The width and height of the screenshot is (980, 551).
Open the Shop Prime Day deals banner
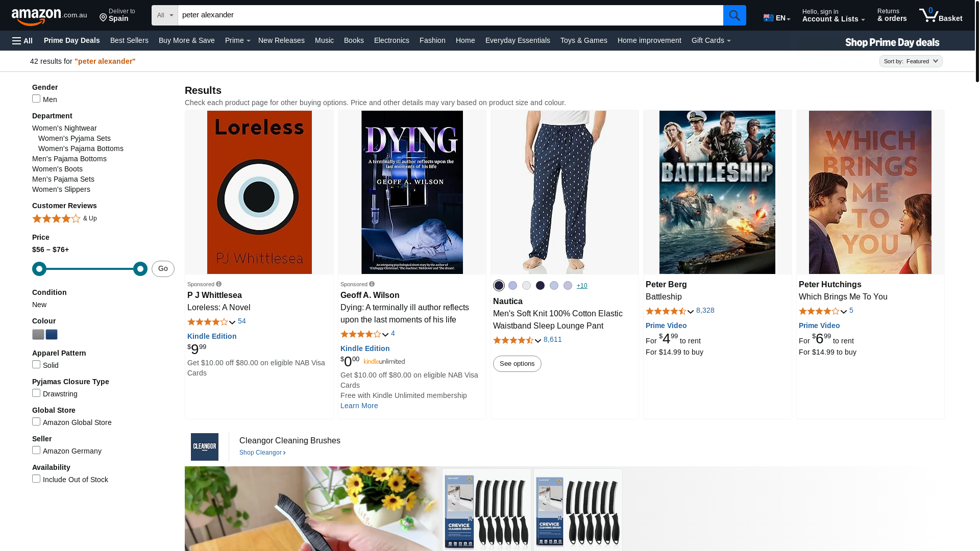pyautogui.click(x=892, y=42)
